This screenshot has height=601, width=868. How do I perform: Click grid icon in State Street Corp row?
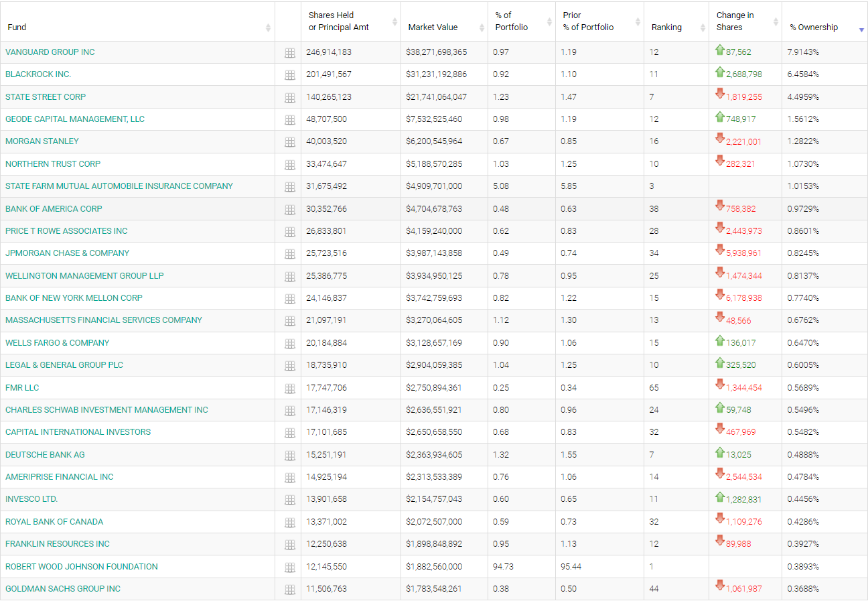(x=290, y=98)
